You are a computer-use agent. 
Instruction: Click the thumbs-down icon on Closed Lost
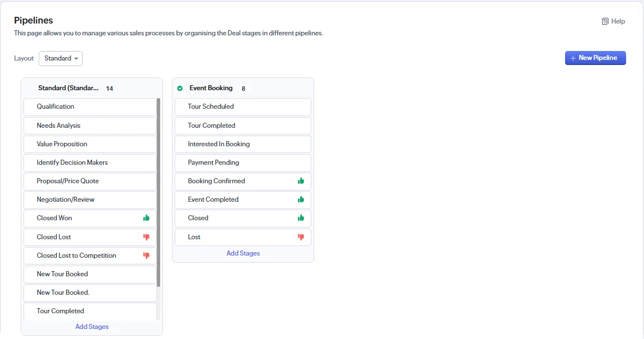(x=146, y=237)
